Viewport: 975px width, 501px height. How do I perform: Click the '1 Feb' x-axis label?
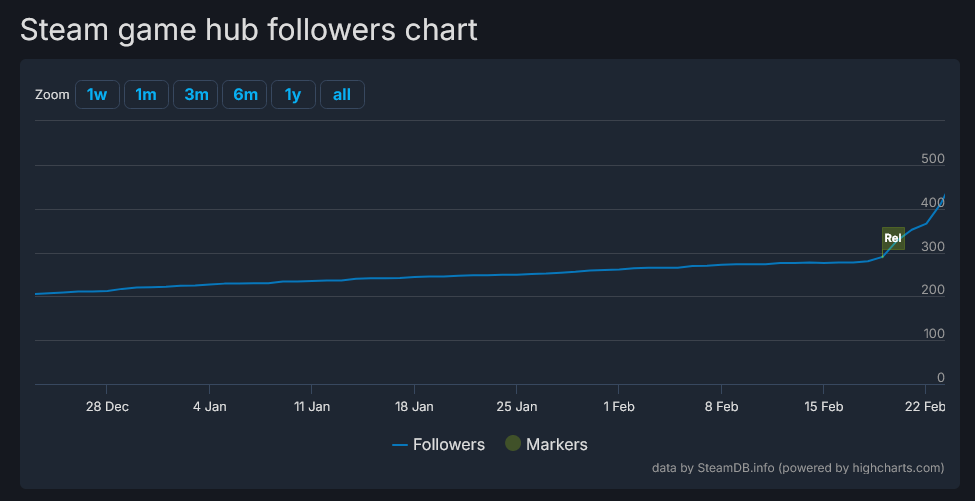coord(618,407)
